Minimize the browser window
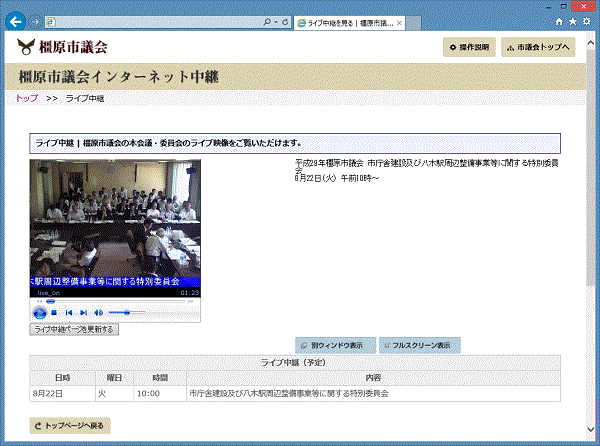This screenshot has width=600, height=446. coord(548,7)
